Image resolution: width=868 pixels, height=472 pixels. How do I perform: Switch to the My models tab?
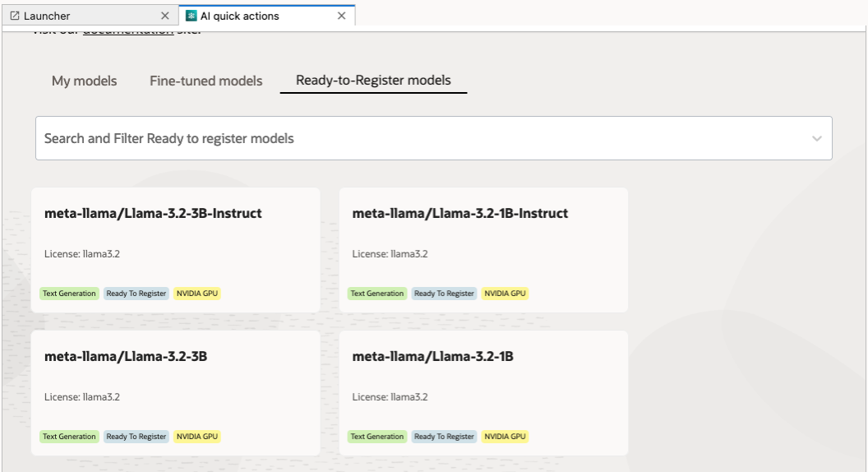(x=84, y=81)
